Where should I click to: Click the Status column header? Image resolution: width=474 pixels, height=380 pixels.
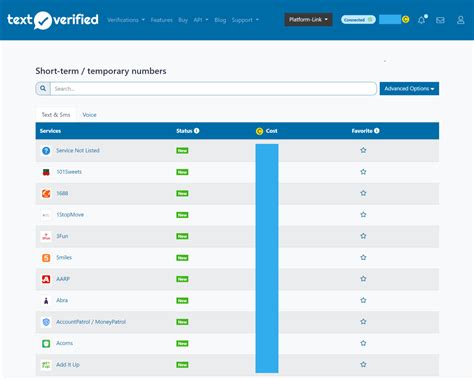(x=184, y=131)
